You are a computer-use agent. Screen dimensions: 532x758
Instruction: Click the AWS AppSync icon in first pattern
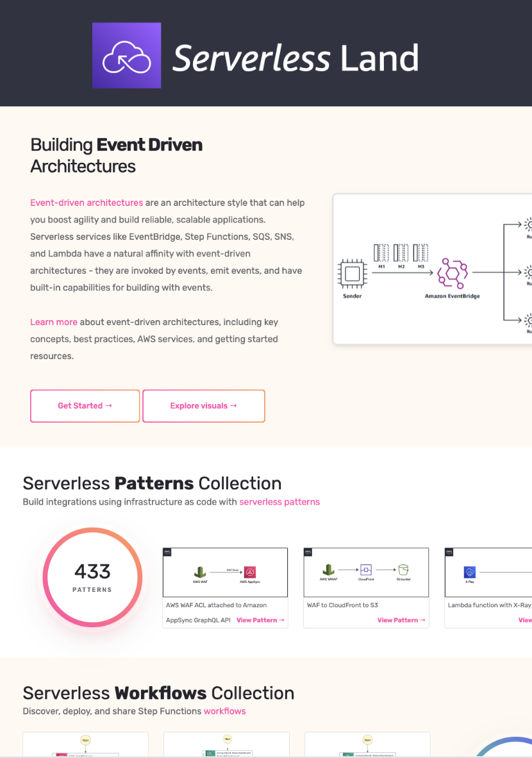[250, 573]
